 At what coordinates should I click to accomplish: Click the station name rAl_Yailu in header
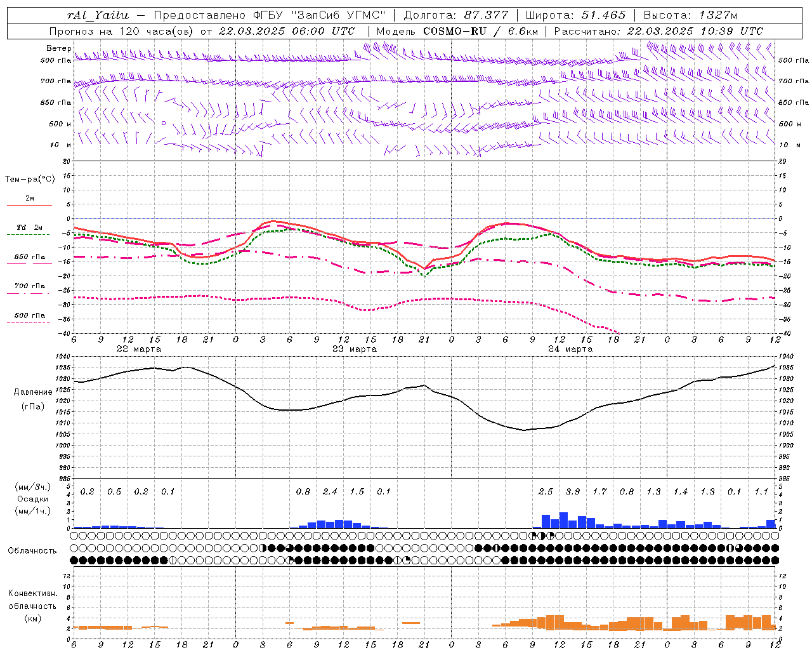[x=97, y=15]
